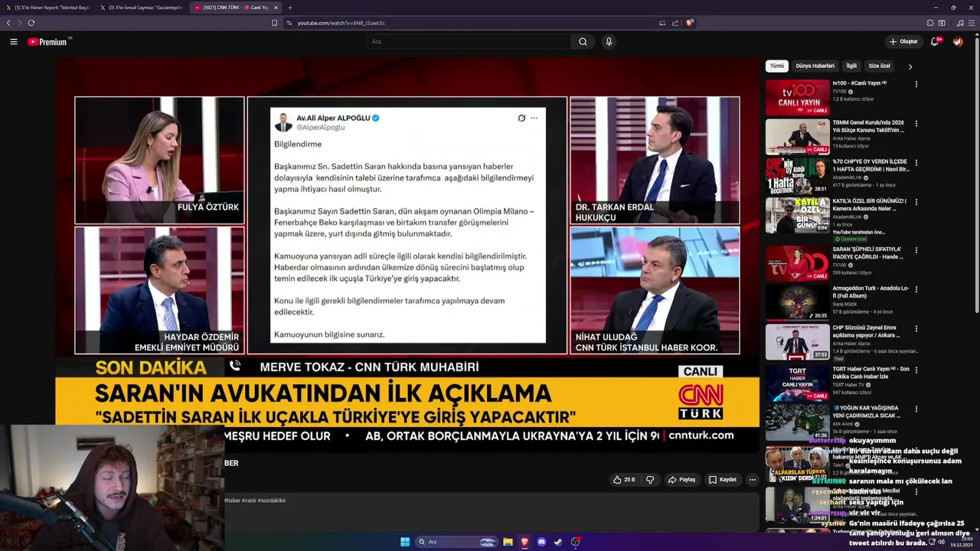Open options menu for TBMM Genel Kurulu video
980x551 pixels.
pos(916,123)
